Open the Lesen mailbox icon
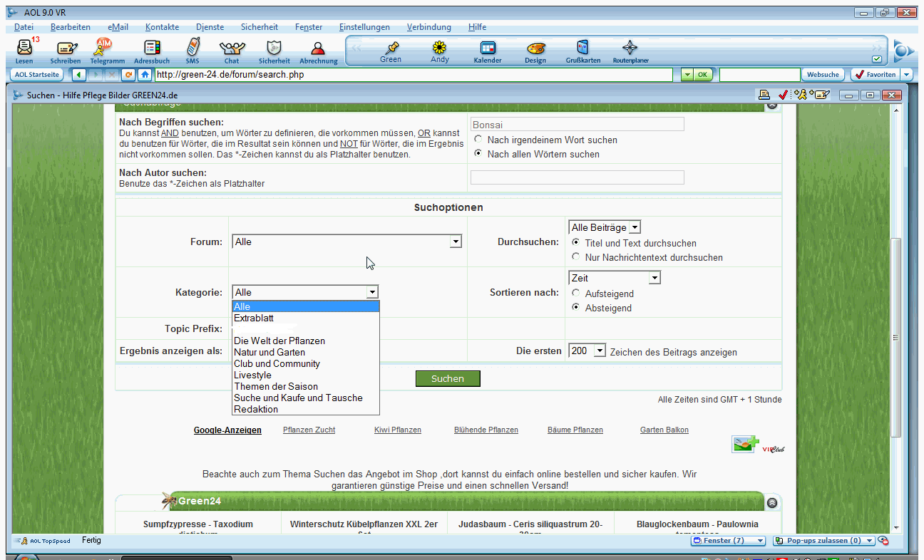 24,49
